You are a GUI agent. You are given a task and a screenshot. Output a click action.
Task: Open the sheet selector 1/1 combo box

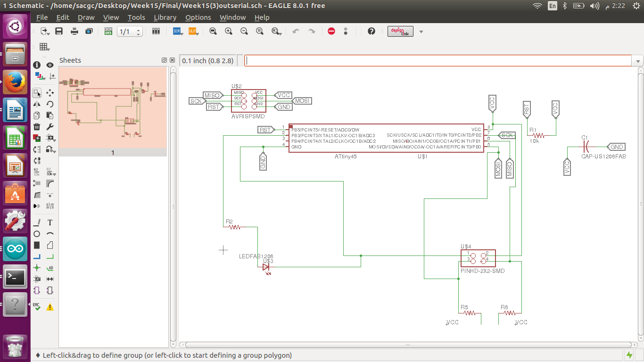130,32
